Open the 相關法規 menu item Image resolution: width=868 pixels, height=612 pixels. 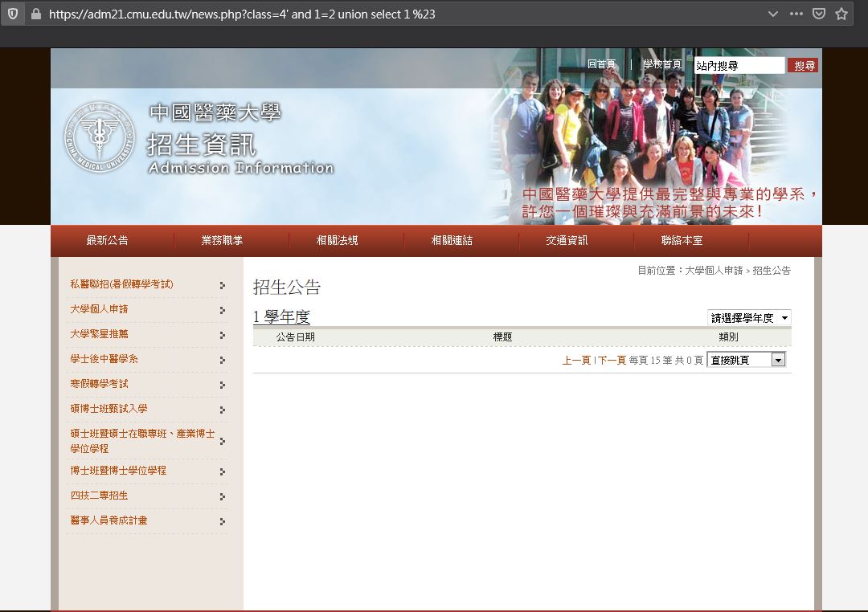pos(337,240)
